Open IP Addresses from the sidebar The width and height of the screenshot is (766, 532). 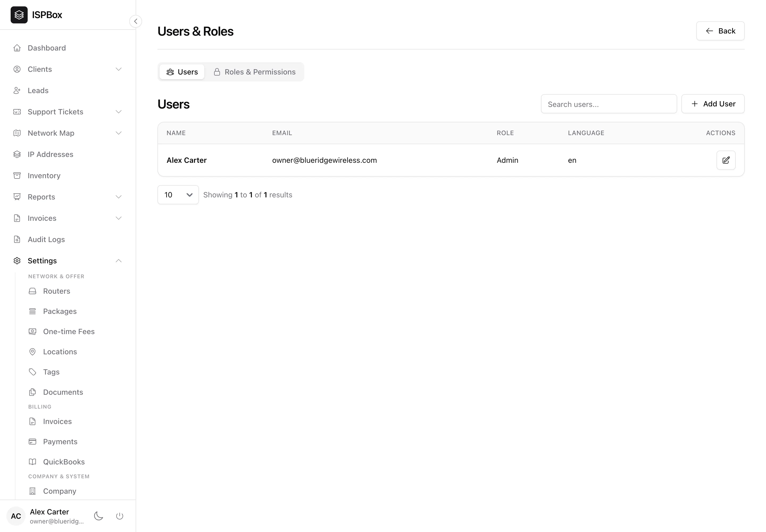tap(50, 154)
